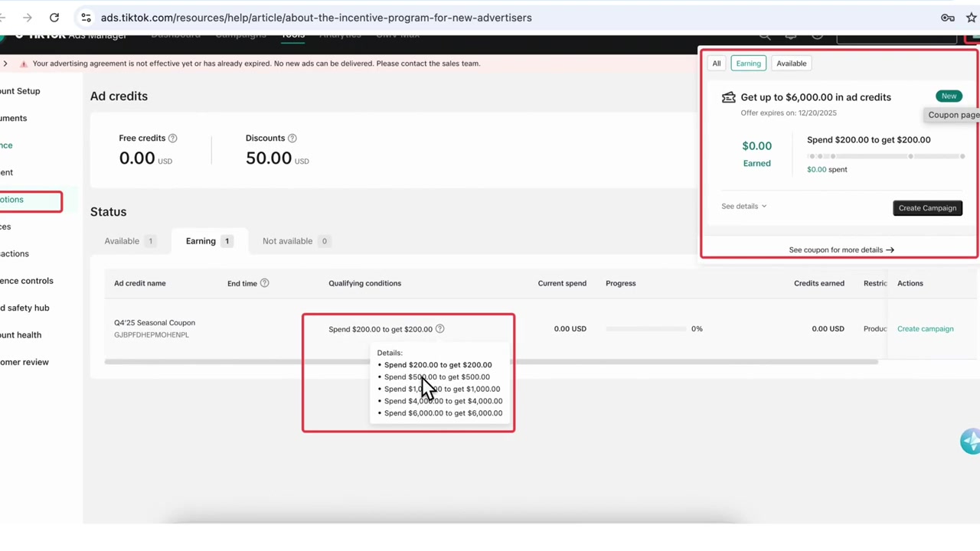Switch to the Not available tab

click(x=296, y=241)
